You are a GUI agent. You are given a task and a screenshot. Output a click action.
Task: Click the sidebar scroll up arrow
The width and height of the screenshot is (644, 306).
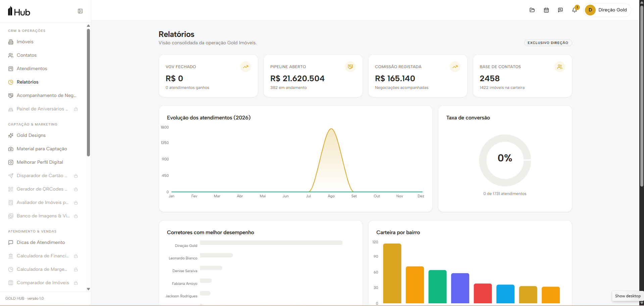click(88, 26)
